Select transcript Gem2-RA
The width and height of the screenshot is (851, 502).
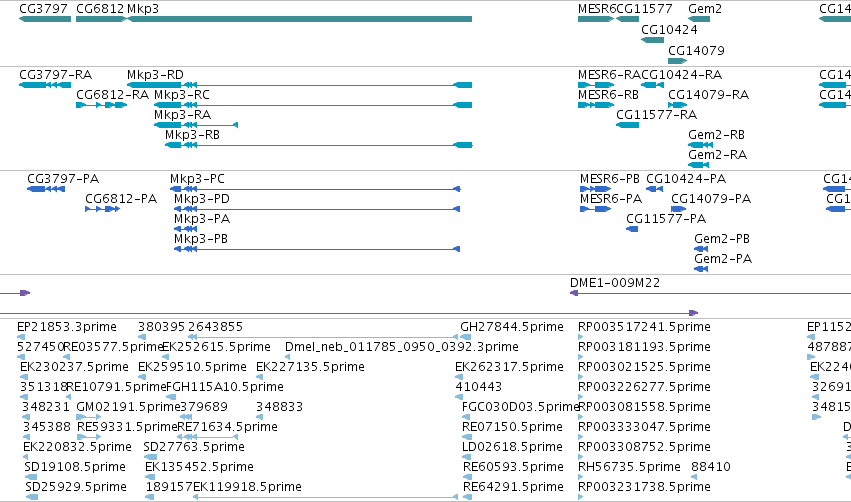pos(717,155)
